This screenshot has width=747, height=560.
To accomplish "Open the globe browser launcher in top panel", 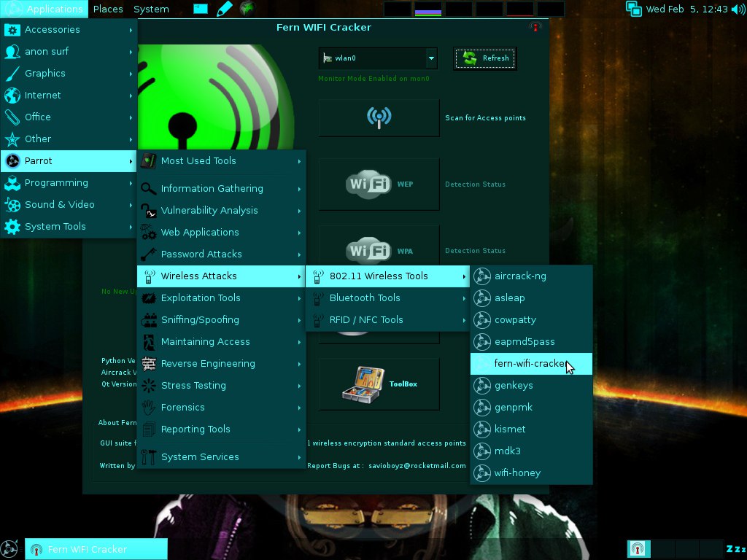I will (247, 8).
